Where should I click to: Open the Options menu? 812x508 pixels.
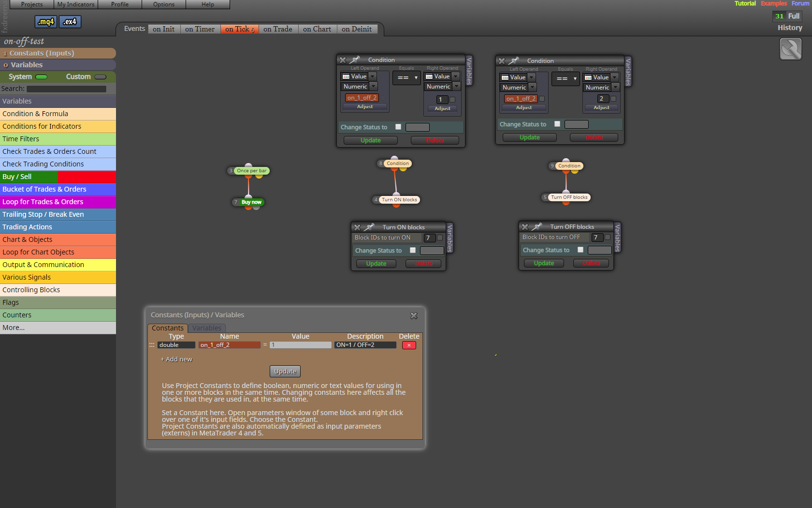(x=164, y=4)
